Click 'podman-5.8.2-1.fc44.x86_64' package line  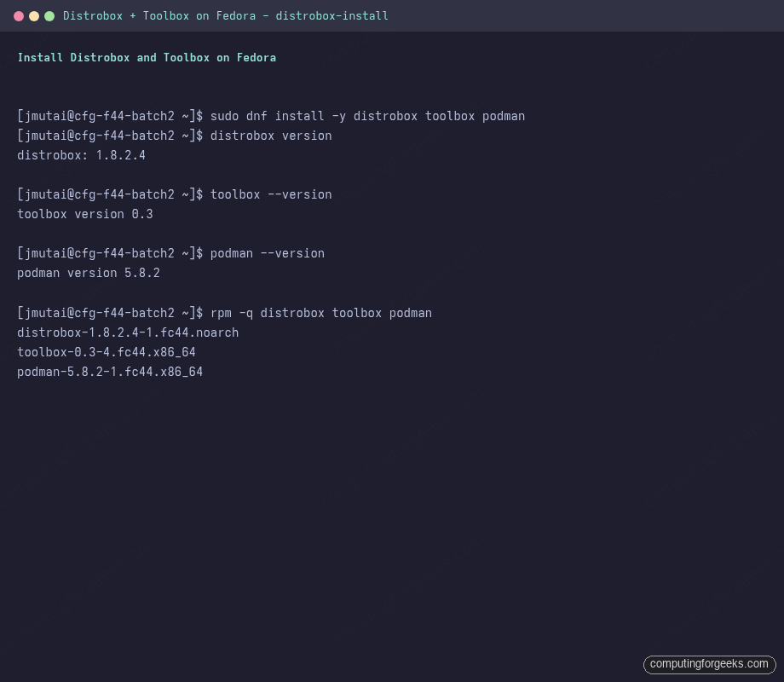tap(110, 372)
